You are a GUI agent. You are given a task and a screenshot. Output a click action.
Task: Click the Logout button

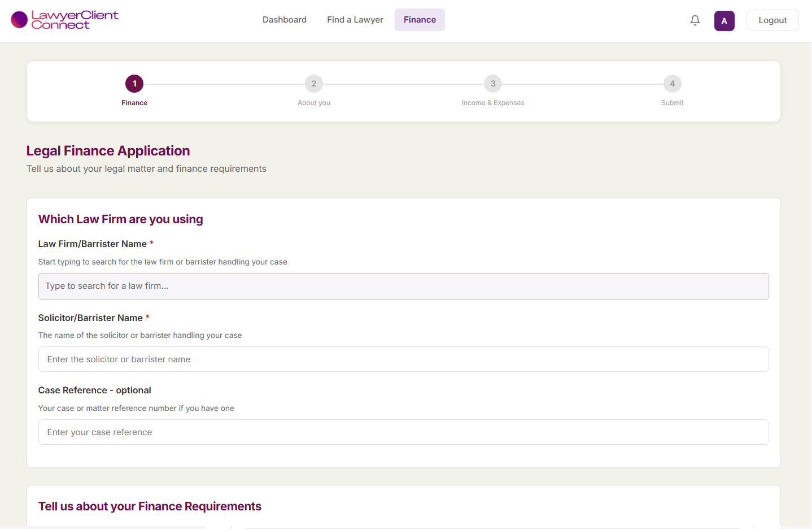[772, 20]
